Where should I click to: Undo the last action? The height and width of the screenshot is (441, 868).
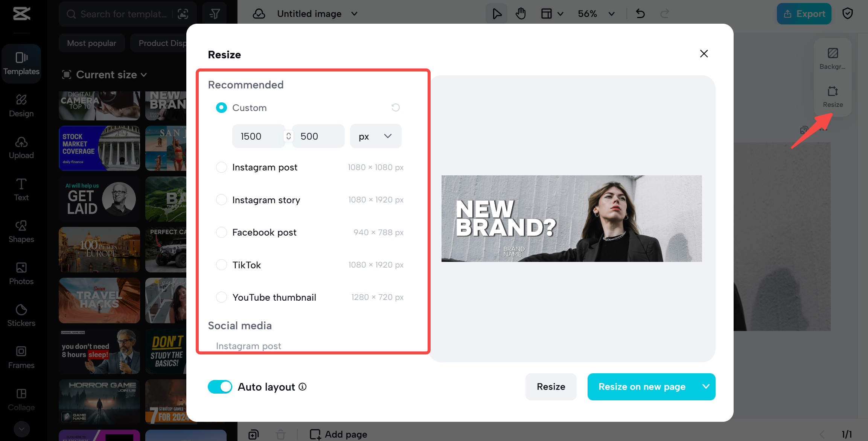point(640,14)
